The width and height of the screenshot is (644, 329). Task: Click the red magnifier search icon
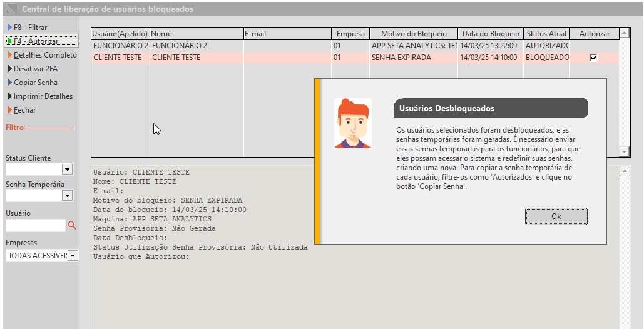tap(72, 225)
